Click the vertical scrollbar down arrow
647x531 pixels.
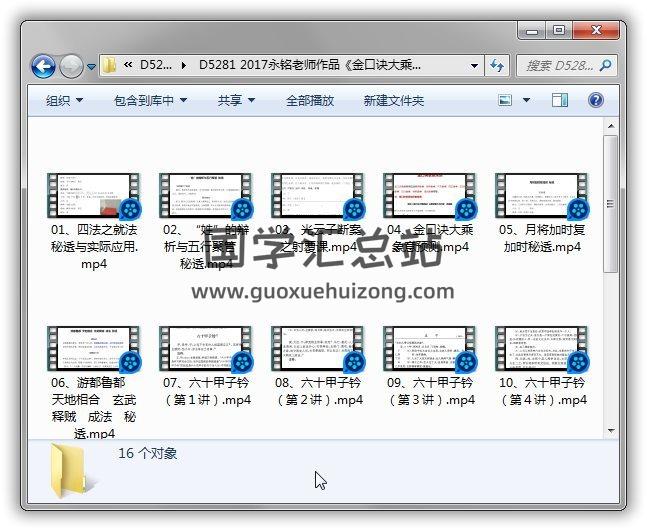pos(610,428)
